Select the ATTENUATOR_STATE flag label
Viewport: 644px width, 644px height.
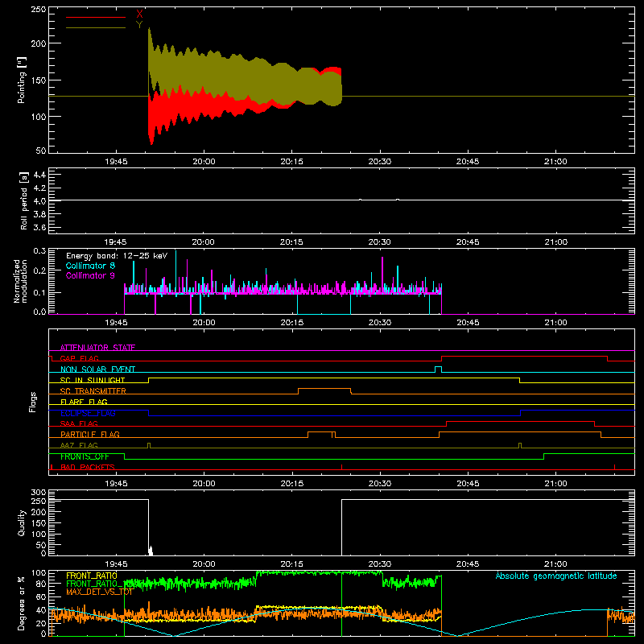pos(97,348)
